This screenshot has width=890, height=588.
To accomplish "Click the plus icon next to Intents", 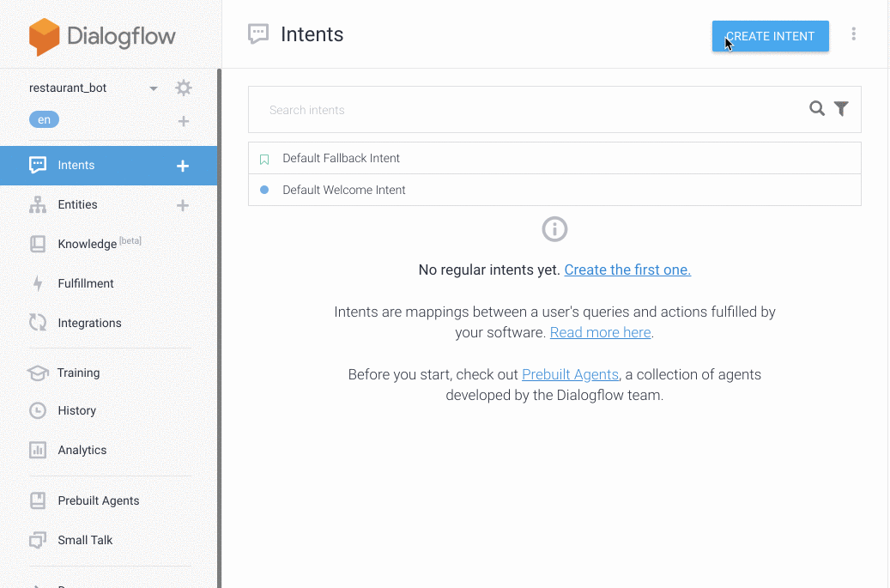I will (x=183, y=166).
